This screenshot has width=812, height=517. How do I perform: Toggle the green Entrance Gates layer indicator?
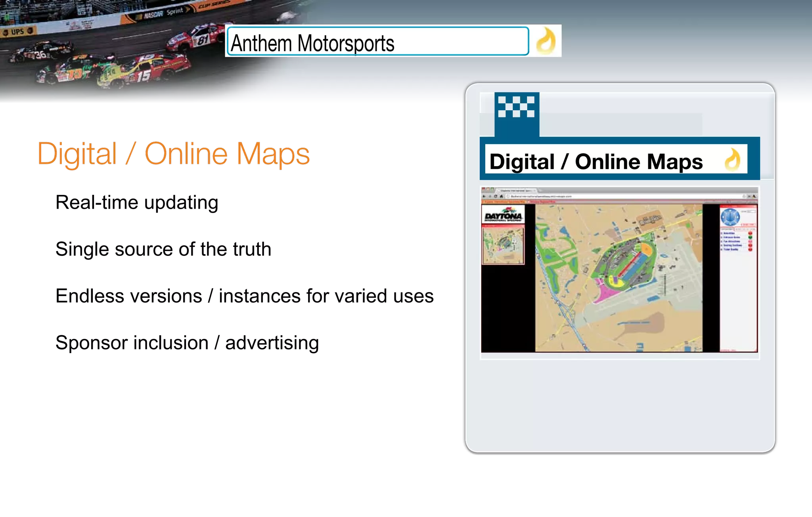pyautogui.click(x=750, y=237)
